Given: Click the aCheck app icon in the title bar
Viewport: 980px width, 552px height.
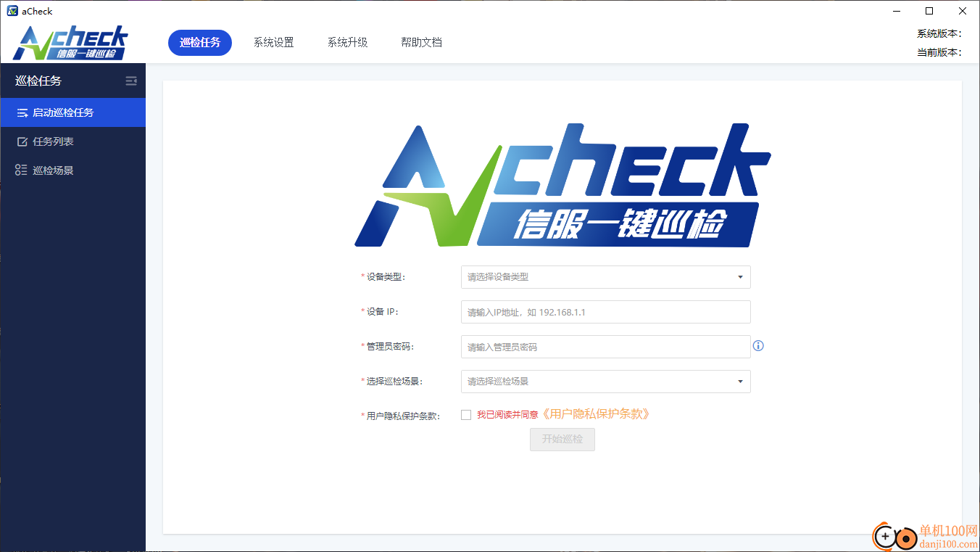Looking at the screenshot, I should point(12,11).
